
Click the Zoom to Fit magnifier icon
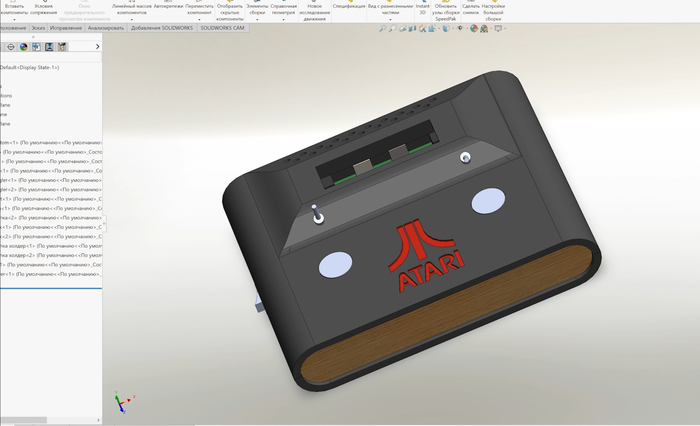tap(382, 29)
